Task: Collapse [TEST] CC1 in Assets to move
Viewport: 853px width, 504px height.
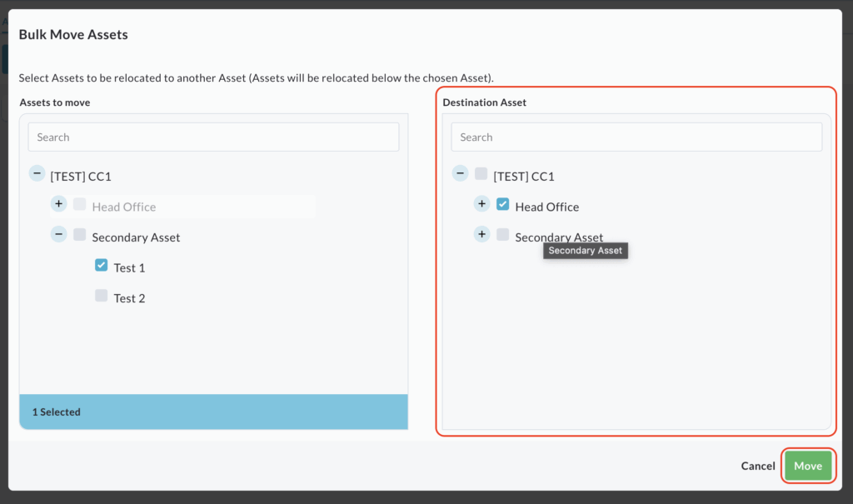Action: tap(37, 173)
